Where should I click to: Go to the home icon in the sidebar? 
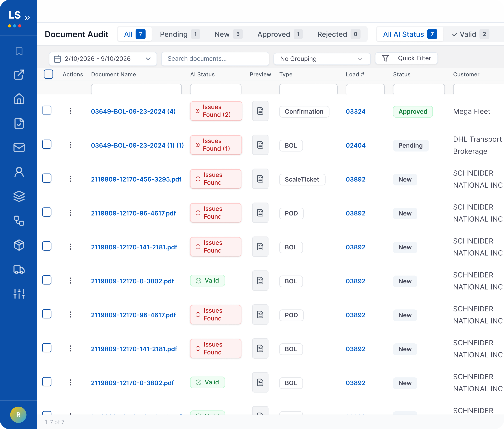19,99
